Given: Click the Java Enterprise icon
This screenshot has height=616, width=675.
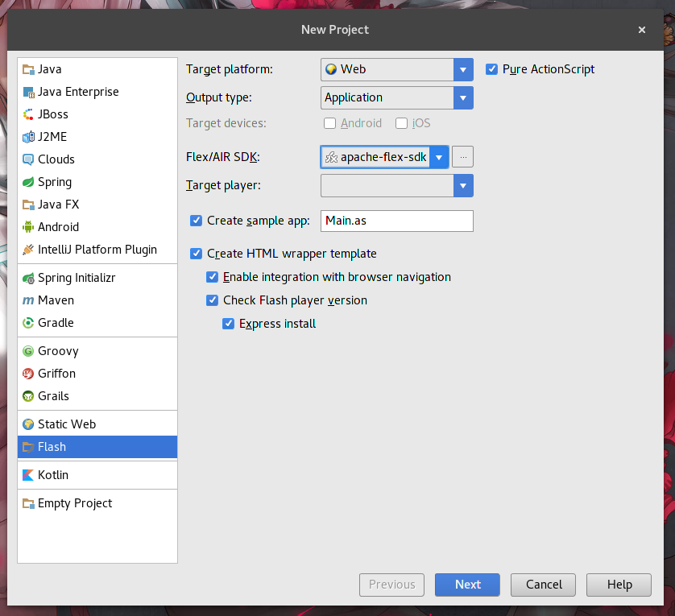Looking at the screenshot, I should click(x=28, y=92).
